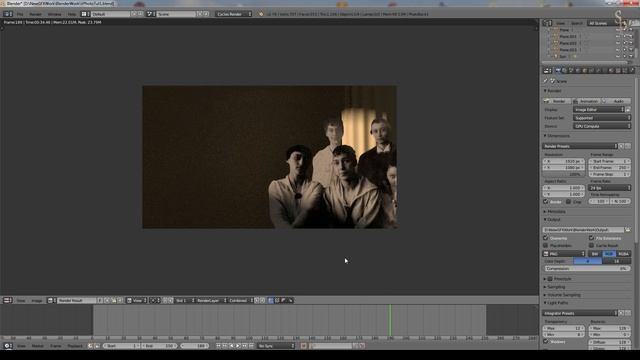Open the scene browse icon beside Scene field

pos(150,14)
